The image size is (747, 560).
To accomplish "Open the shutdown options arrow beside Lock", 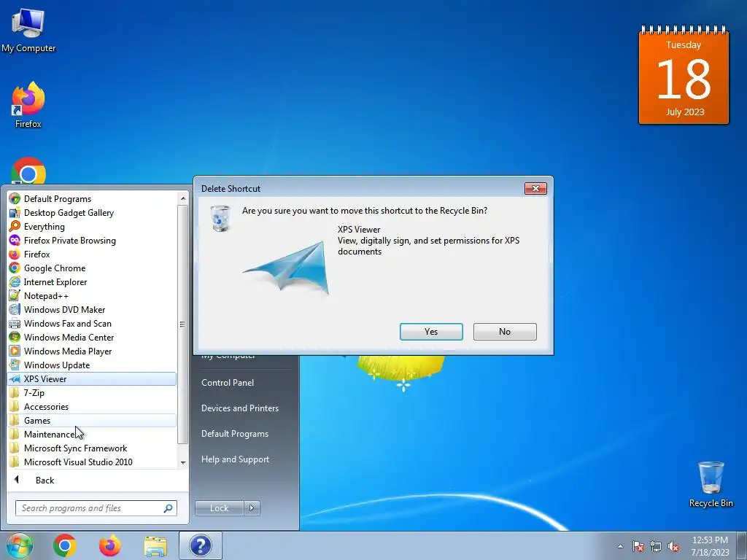I will tap(252, 508).
